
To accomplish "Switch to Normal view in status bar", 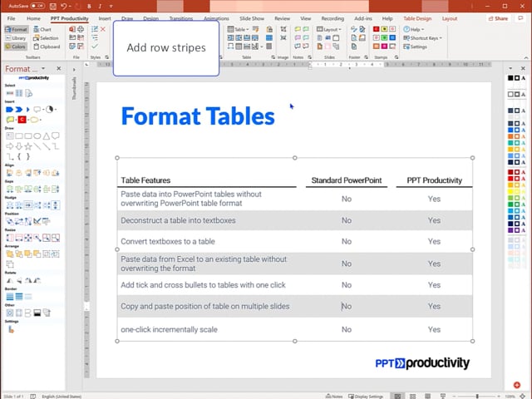I will click(x=397, y=396).
